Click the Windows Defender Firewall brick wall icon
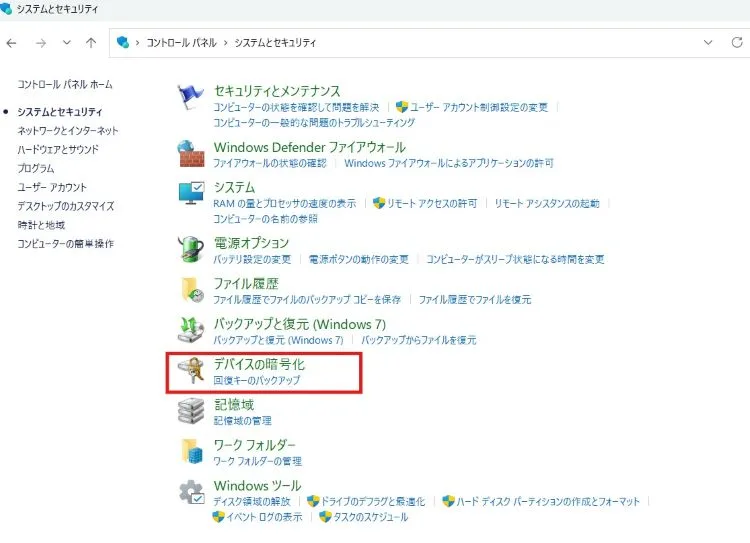 (190, 154)
